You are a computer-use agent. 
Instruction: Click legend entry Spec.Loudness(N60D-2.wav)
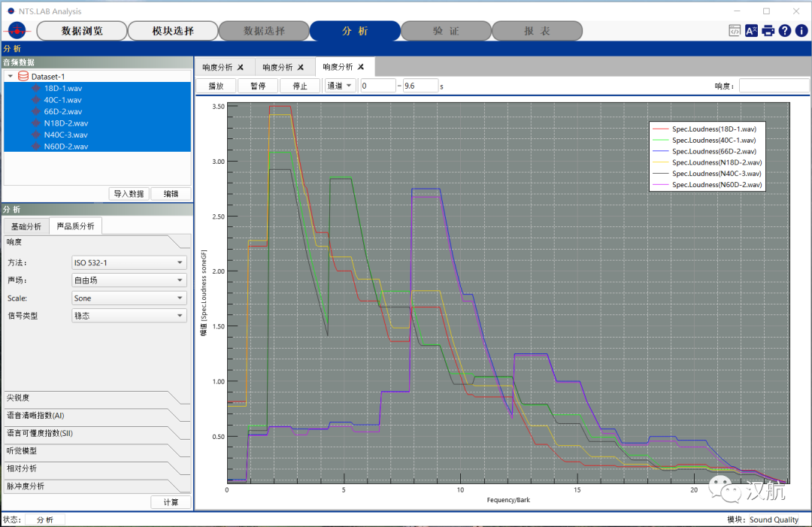click(707, 185)
